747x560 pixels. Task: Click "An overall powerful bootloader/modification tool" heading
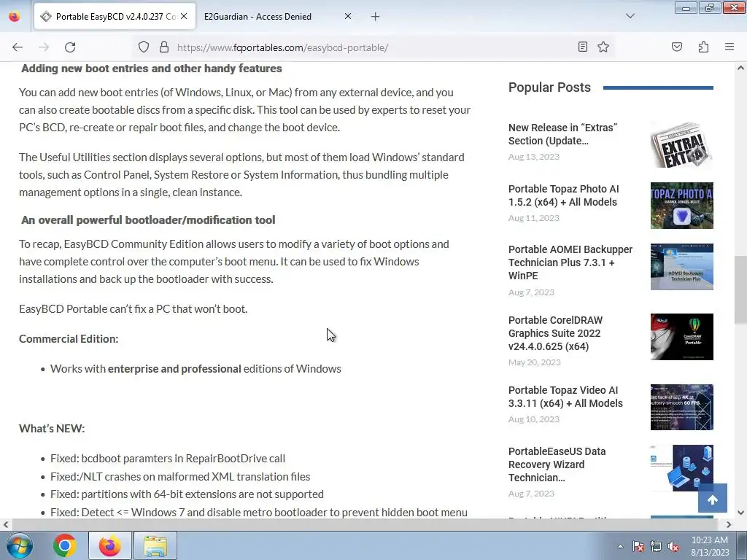[x=148, y=220]
